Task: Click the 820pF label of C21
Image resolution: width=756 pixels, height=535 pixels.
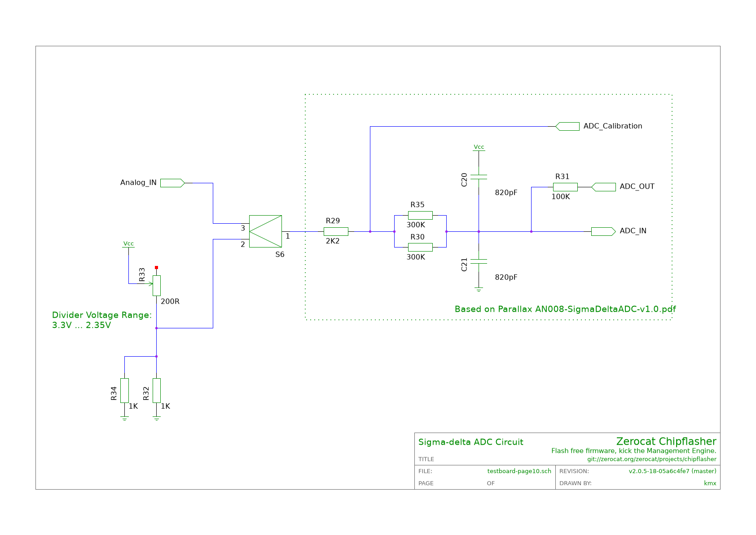Action: (506, 278)
